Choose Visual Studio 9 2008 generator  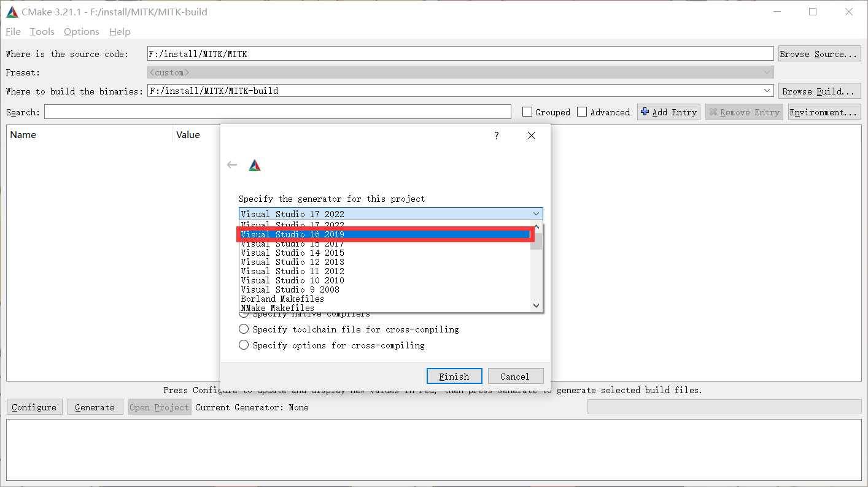click(385, 290)
